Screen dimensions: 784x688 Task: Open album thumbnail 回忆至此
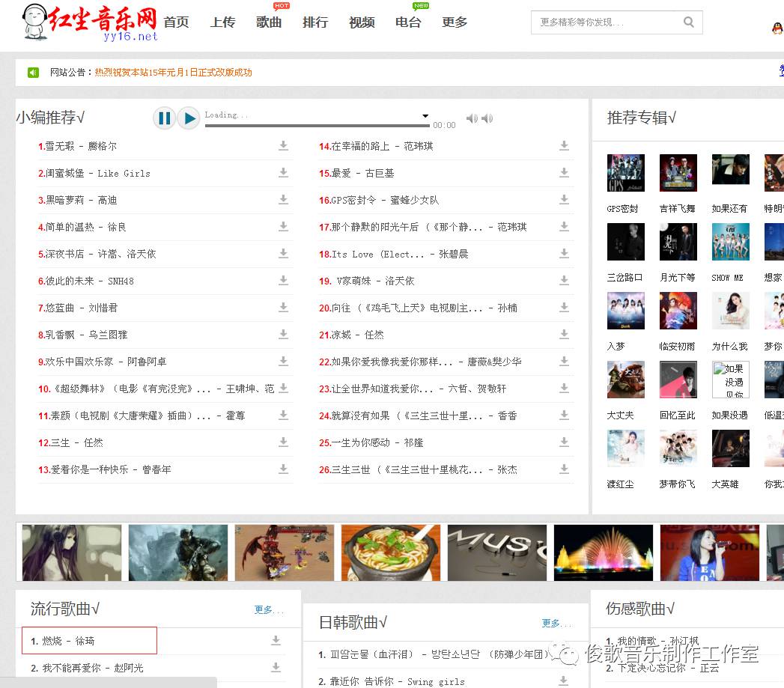[x=678, y=380]
